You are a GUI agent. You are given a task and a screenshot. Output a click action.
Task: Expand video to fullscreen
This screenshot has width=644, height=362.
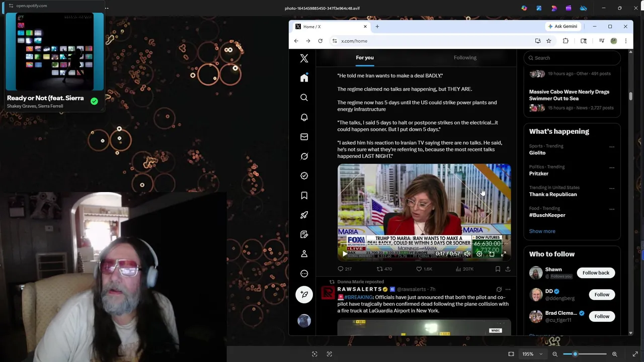click(504, 254)
